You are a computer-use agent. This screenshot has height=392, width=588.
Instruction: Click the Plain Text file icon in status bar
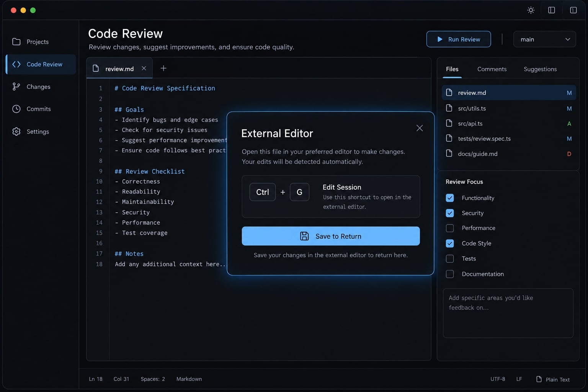pos(539,379)
